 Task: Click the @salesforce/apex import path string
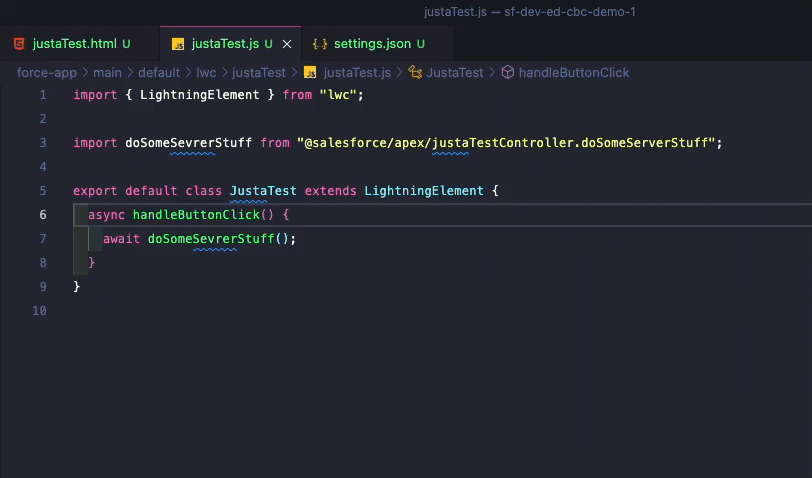click(x=506, y=143)
